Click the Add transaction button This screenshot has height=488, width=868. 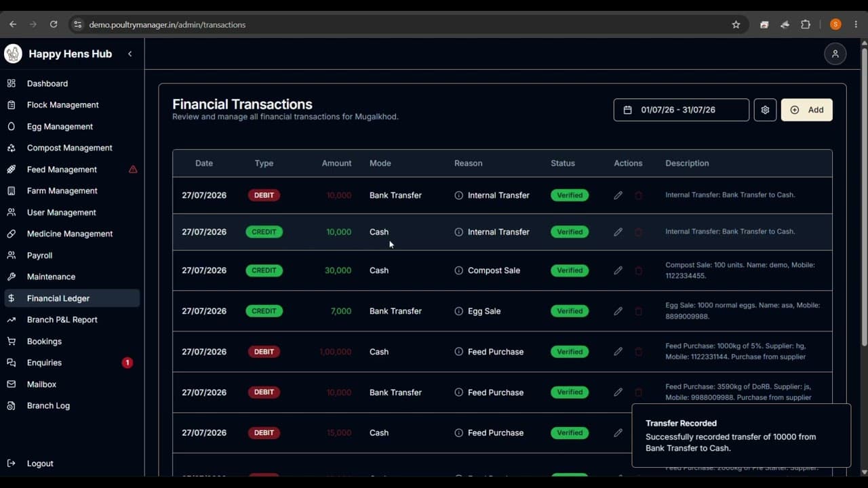(x=806, y=110)
